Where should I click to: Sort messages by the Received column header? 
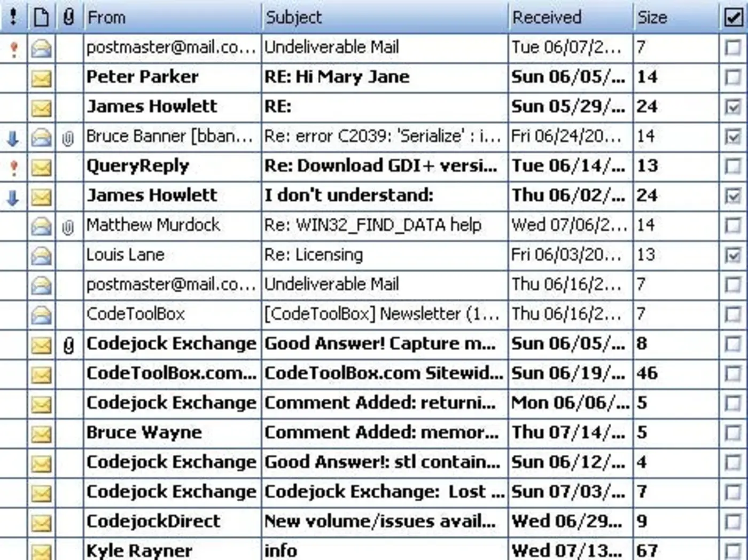(x=570, y=17)
